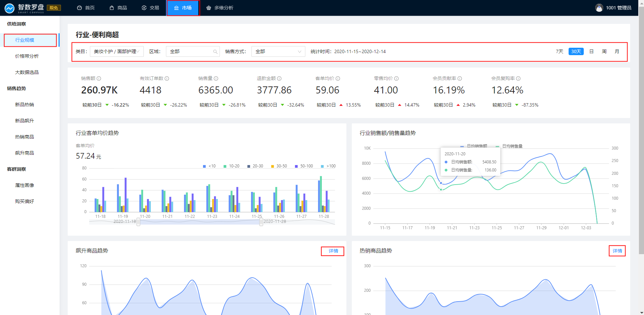Viewport: 644px width, 315px height.
Task: Click the info icon next to 有效订单数
Action: pos(167,78)
